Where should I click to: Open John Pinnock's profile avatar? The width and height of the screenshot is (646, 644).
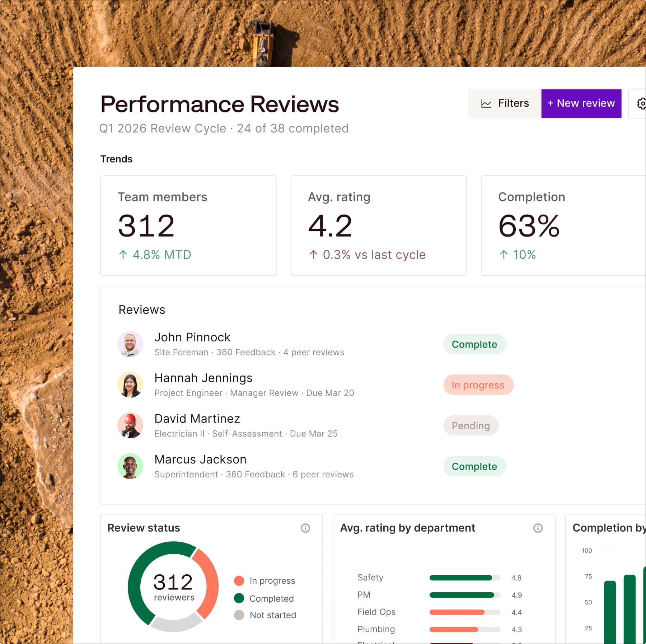pyautogui.click(x=130, y=344)
